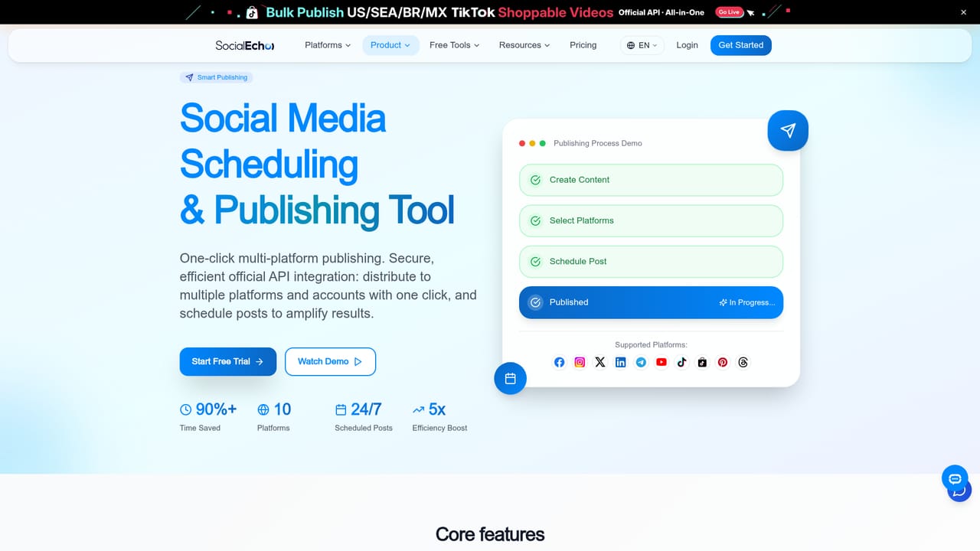Click the Start Free Trial button
This screenshot has height=551, width=980.
point(227,361)
